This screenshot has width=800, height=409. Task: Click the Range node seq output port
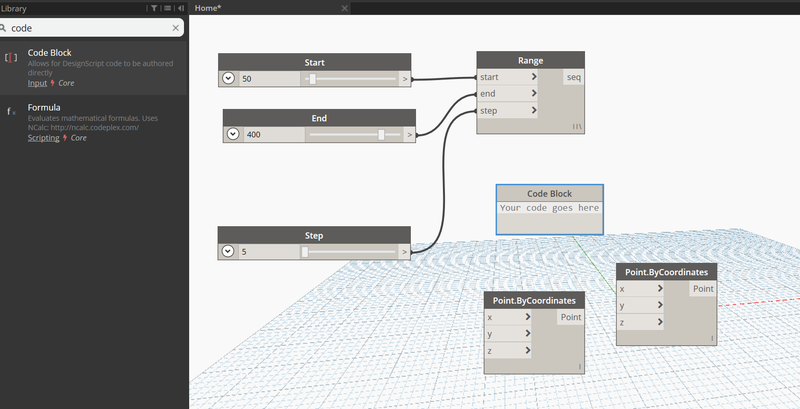tap(574, 77)
